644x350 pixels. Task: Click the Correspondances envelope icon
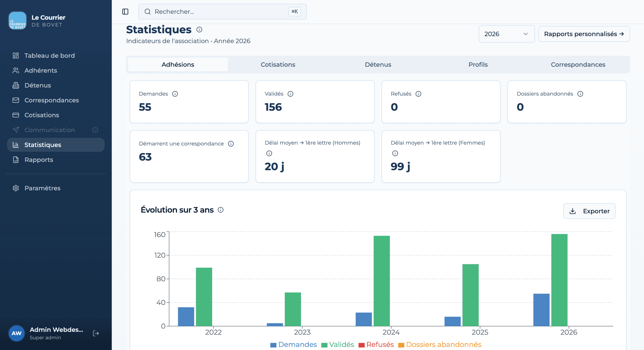[x=16, y=100]
